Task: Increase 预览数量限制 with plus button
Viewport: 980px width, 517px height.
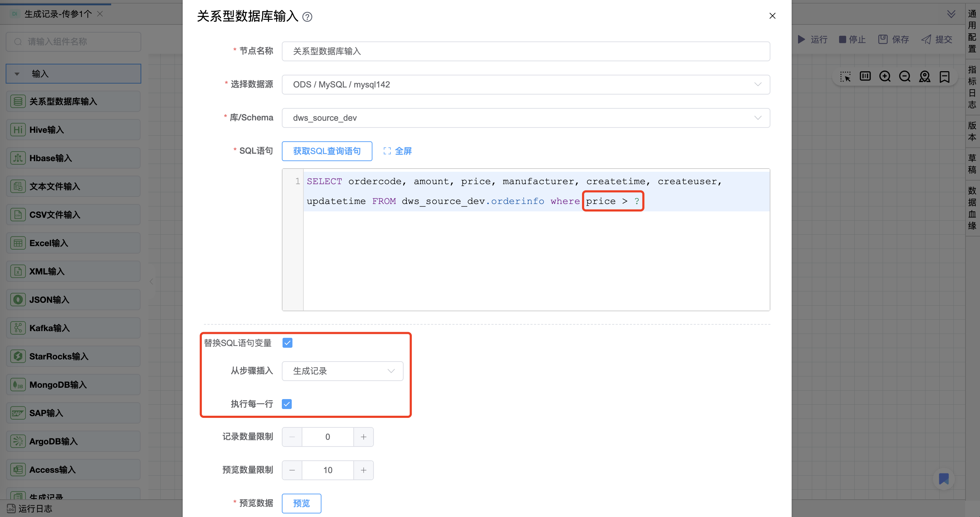Action: point(363,470)
